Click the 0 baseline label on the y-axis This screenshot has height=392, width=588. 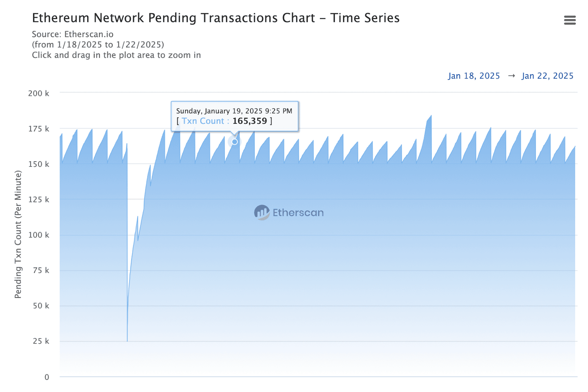pos(46,377)
